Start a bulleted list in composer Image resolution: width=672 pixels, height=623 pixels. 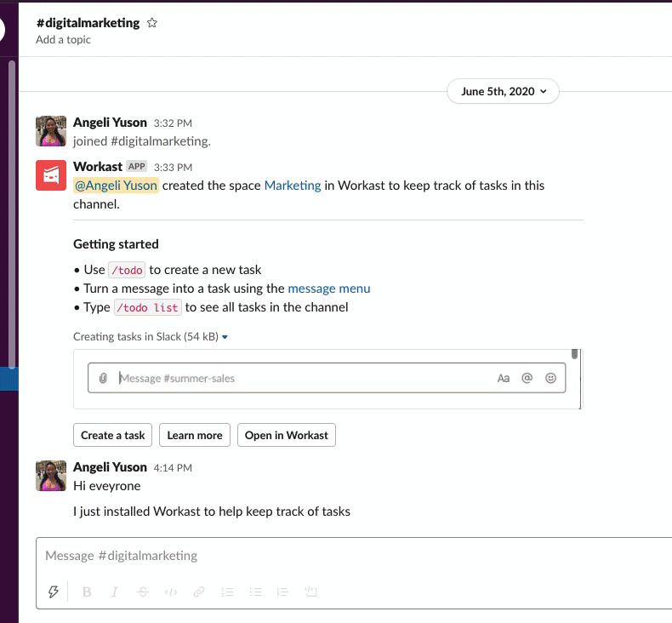(x=255, y=592)
